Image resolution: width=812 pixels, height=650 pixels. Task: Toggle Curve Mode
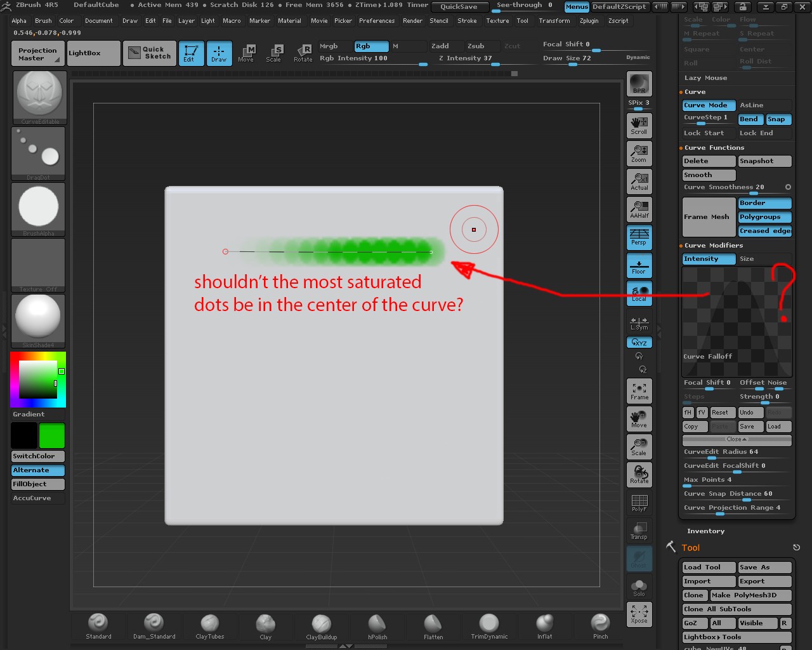[x=709, y=105]
